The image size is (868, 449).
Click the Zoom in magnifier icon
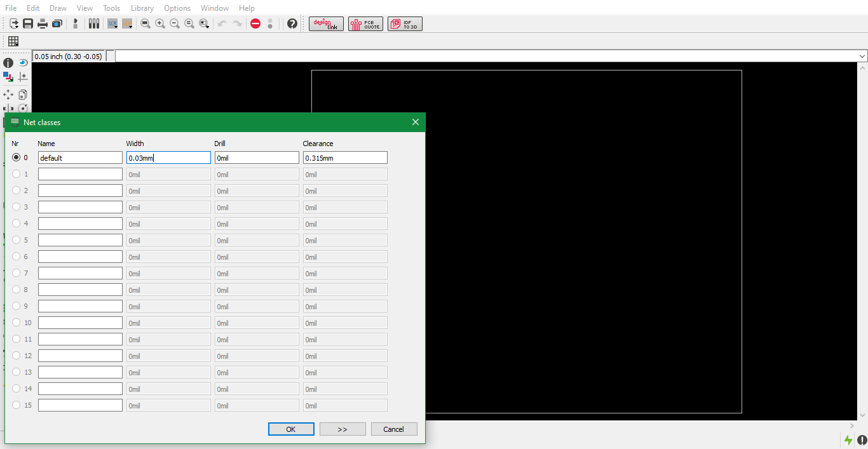tap(160, 23)
